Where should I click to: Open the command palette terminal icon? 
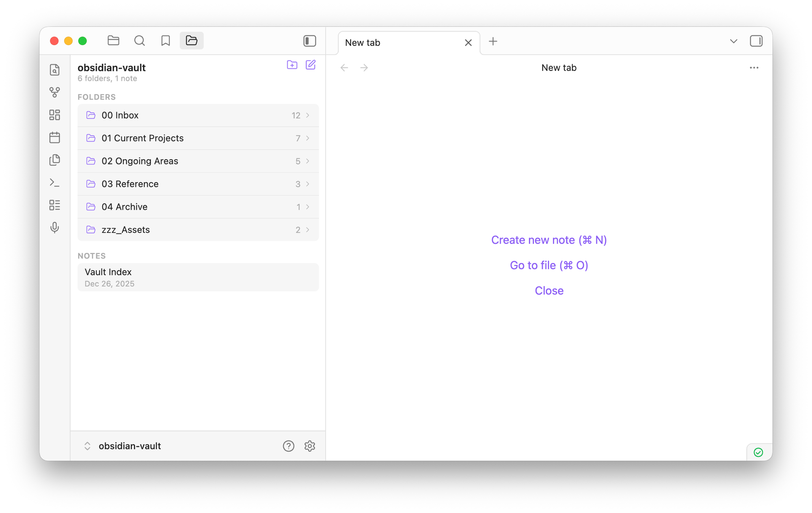click(x=55, y=183)
